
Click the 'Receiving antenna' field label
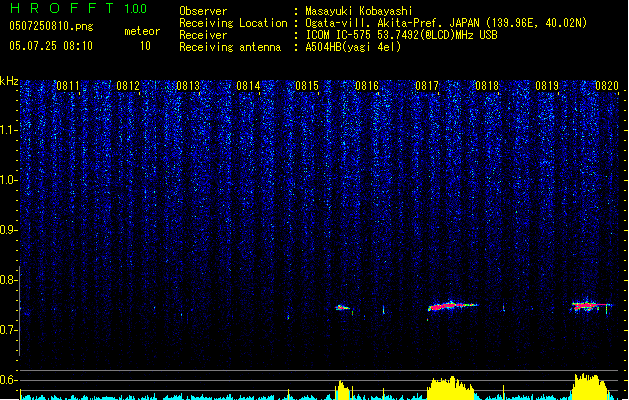230,47
